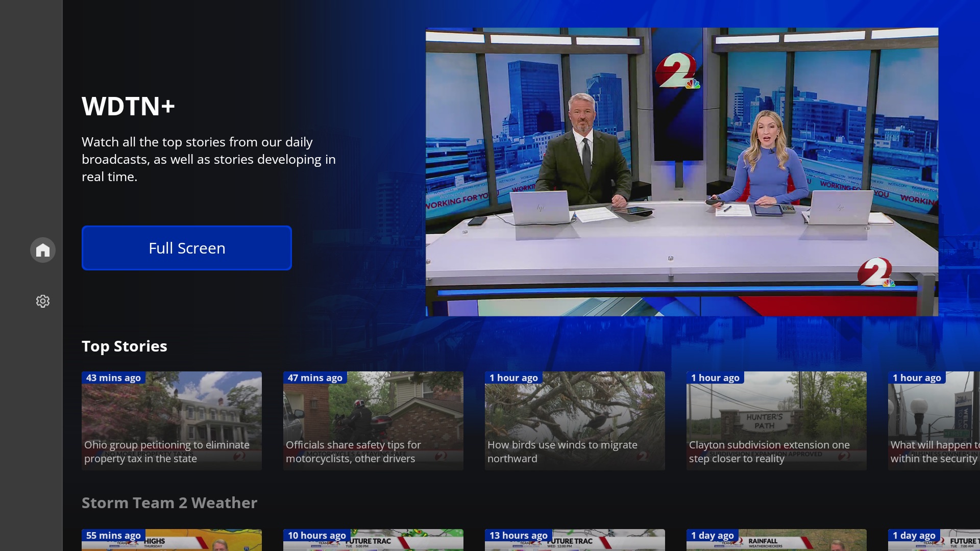980x551 pixels.
Task: Open the partially visible 'What will happen' story
Action: click(934, 421)
